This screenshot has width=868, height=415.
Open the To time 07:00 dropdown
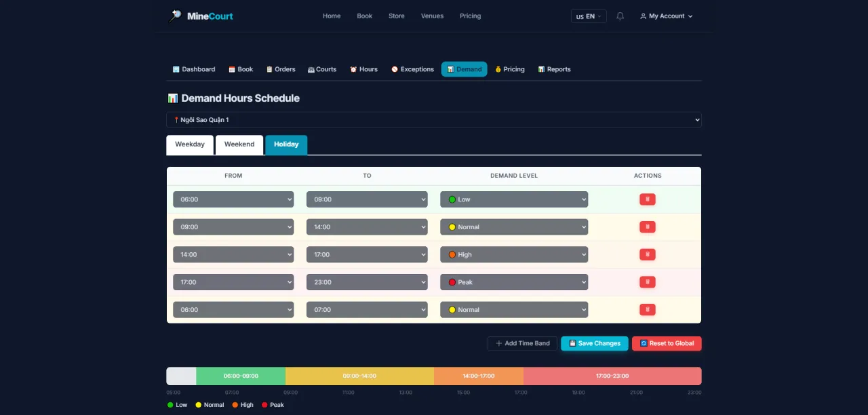[367, 310]
